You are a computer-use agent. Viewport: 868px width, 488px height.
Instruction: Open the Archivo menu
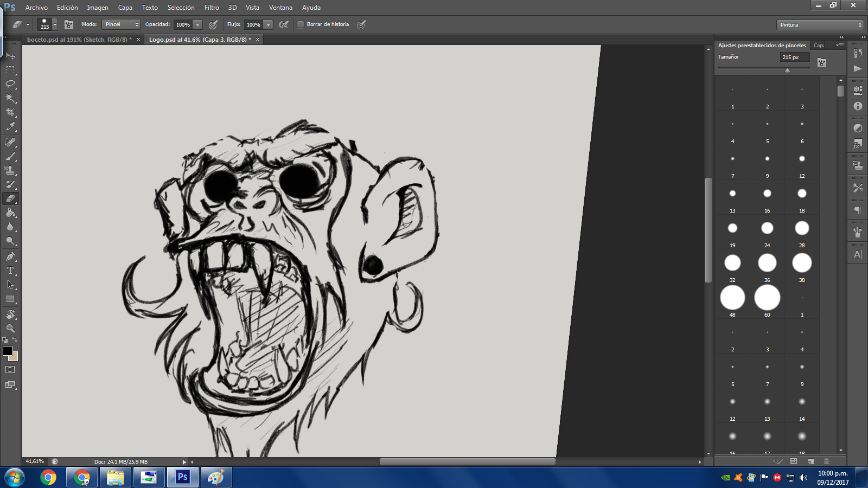(36, 8)
